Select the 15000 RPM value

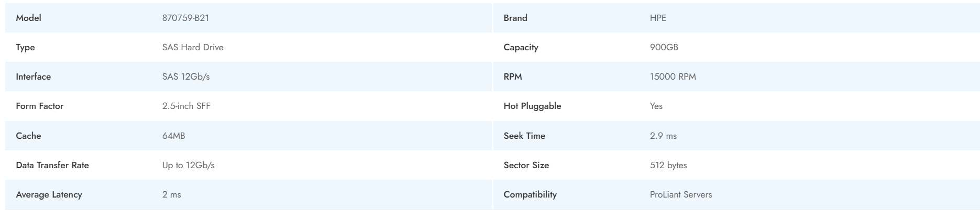tap(673, 76)
